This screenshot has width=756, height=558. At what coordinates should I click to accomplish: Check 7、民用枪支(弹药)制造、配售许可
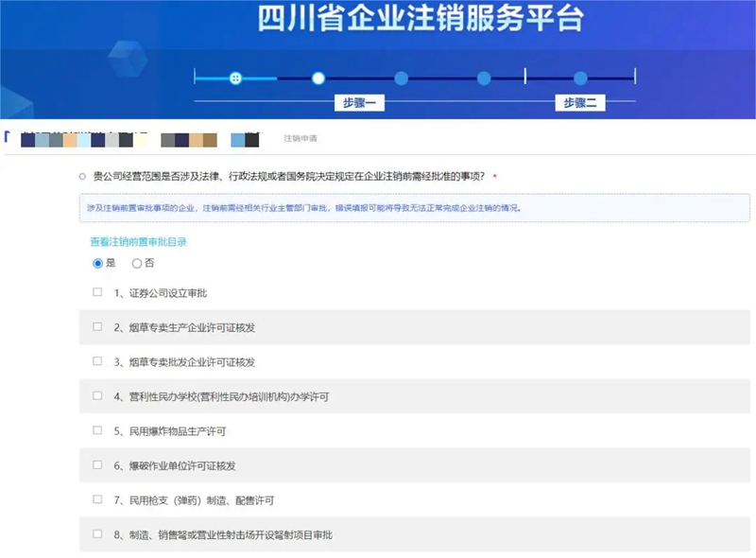click(97, 499)
